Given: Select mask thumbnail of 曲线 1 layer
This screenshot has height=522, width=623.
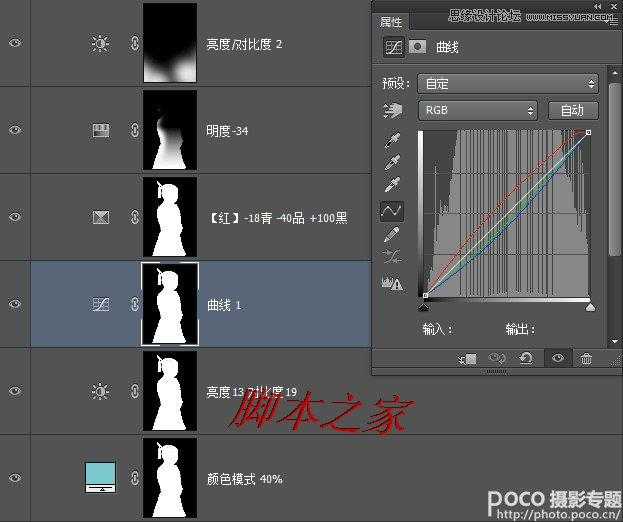Looking at the screenshot, I should coord(170,304).
